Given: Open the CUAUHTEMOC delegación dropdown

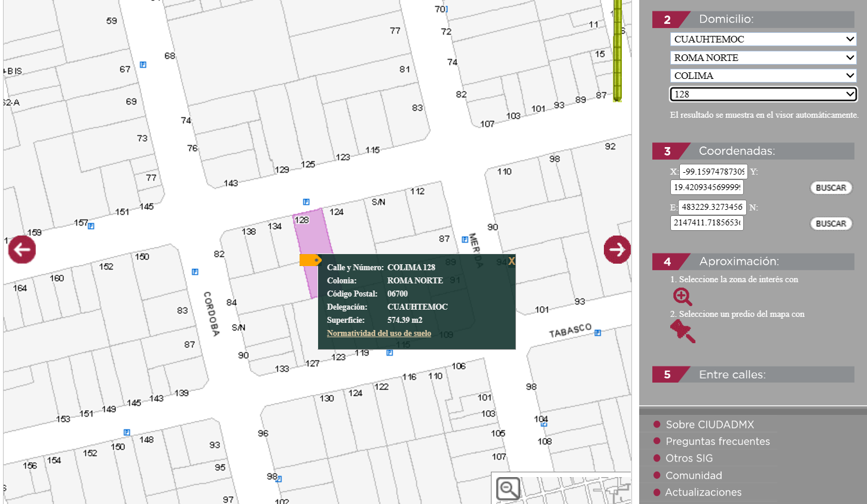Looking at the screenshot, I should [x=763, y=39].
